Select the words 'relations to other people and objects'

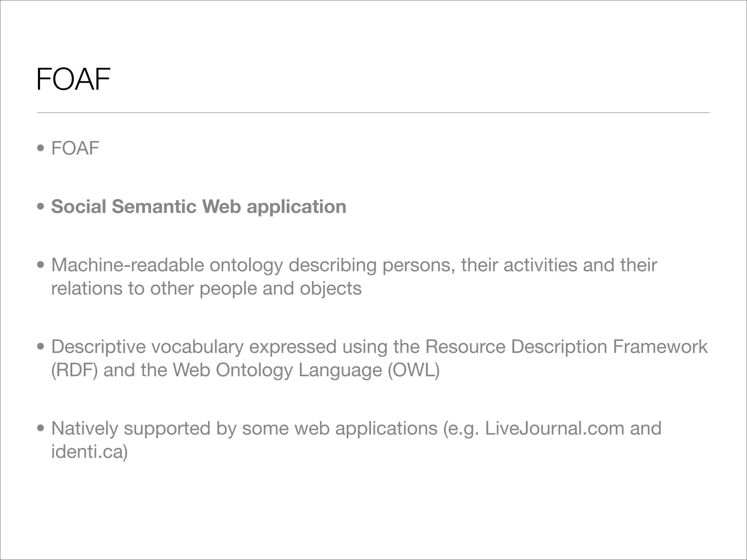[x=206, y=288]
